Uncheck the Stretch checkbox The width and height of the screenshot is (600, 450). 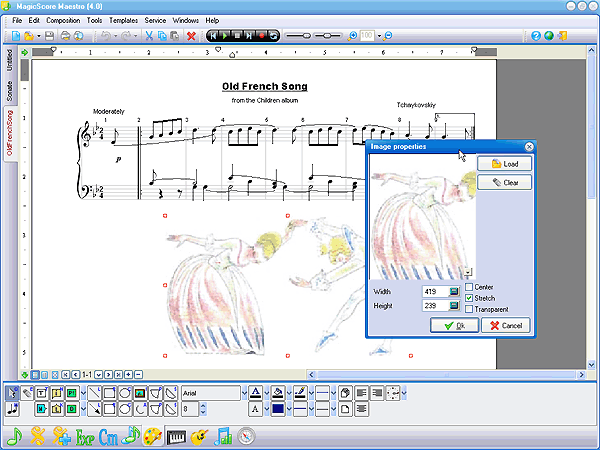point(469,298)
